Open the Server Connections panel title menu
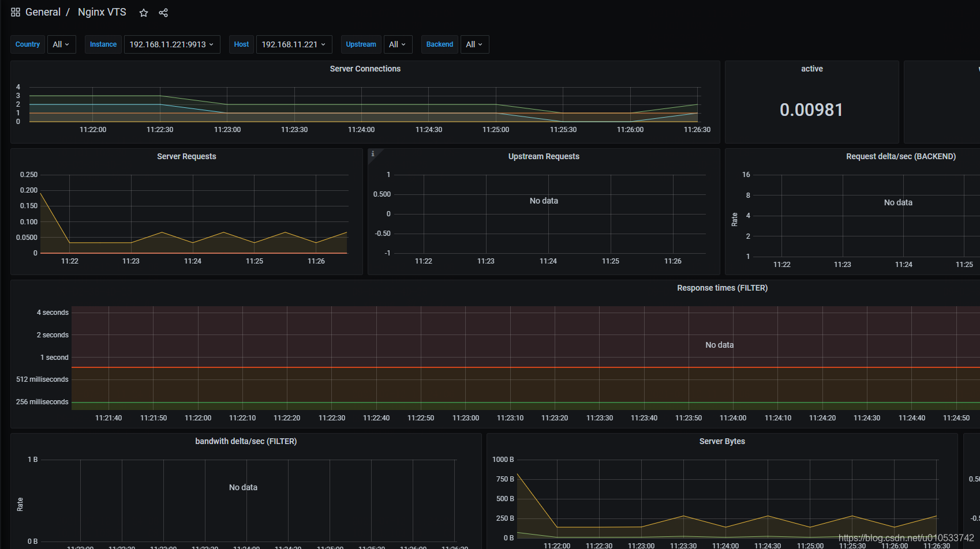980x549 pixels. pyautogui.click(x=365, y=69)
